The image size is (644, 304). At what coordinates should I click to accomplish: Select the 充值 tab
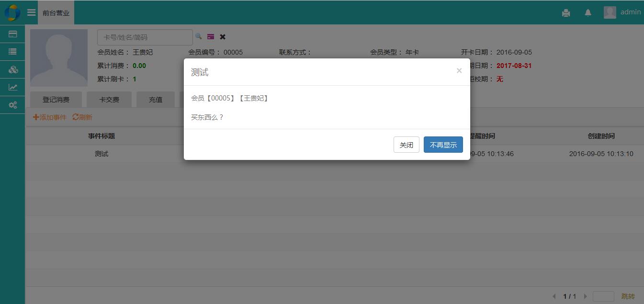click(156, 100)
